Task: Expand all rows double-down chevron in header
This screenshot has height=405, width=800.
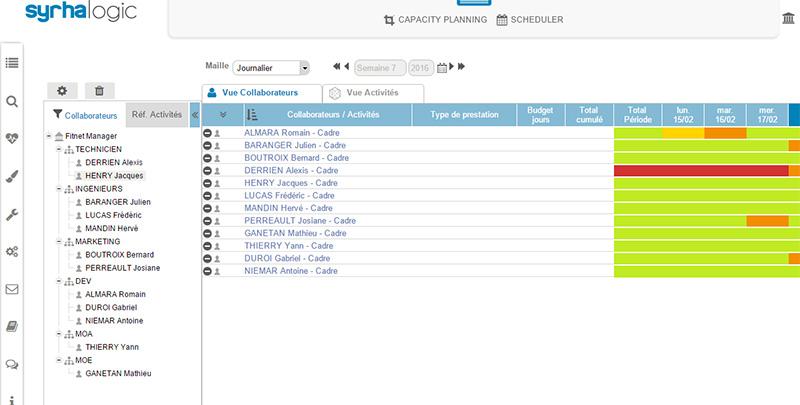Action: coord(223,115)
